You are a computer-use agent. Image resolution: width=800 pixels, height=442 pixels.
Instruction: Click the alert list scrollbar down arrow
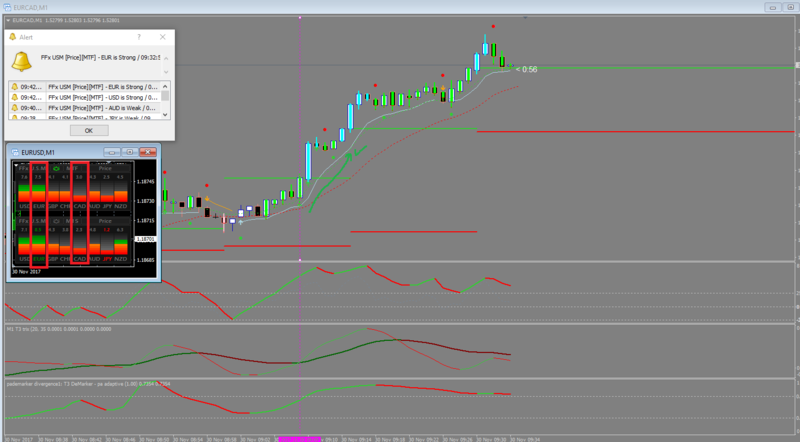[165, 115]
